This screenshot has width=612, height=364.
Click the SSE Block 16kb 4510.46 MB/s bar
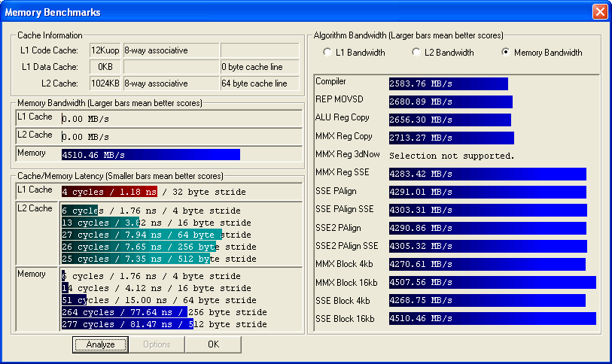(x=492, y=318)
